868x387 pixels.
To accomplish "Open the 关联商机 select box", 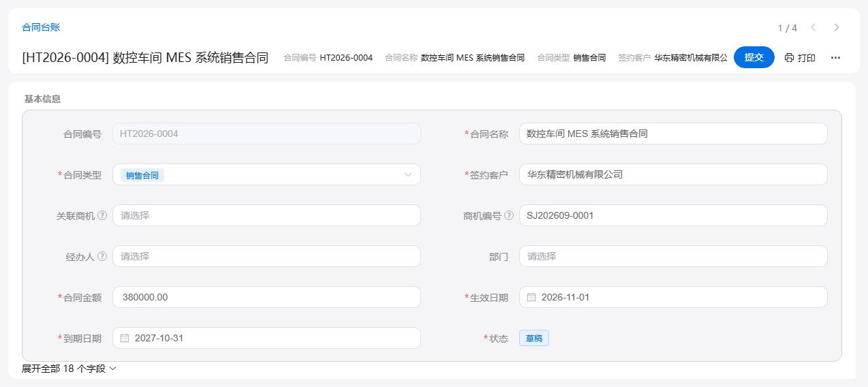I will (266, 215).
